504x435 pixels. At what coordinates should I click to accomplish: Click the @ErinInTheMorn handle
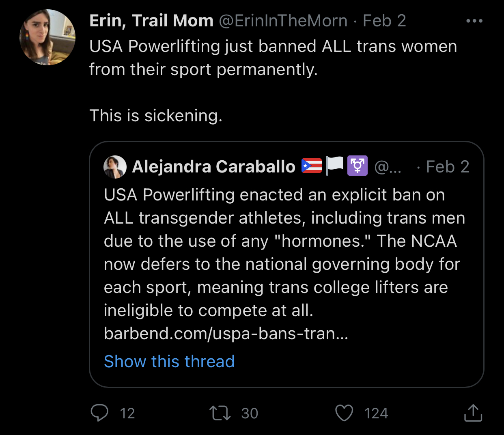tap(283, 21)
